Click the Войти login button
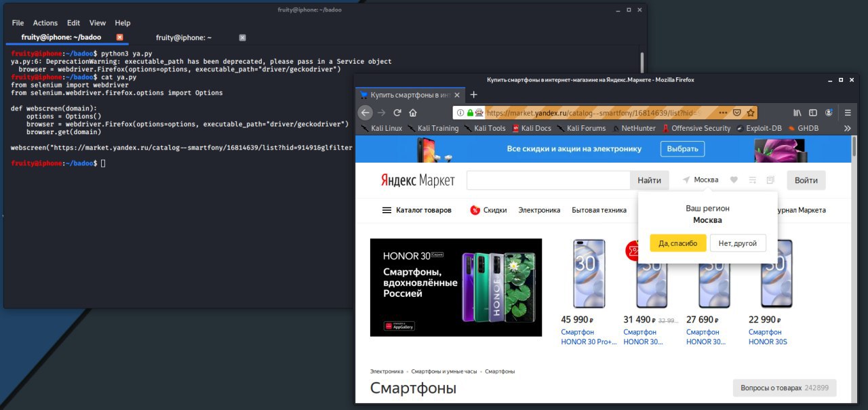 (x=806, y=180)
